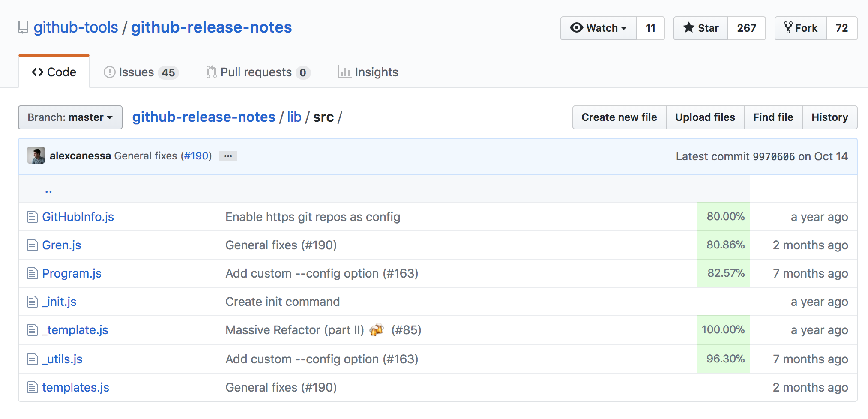Open the github-tools organization link
Screen dimensions: 868x419
point(76,27)
